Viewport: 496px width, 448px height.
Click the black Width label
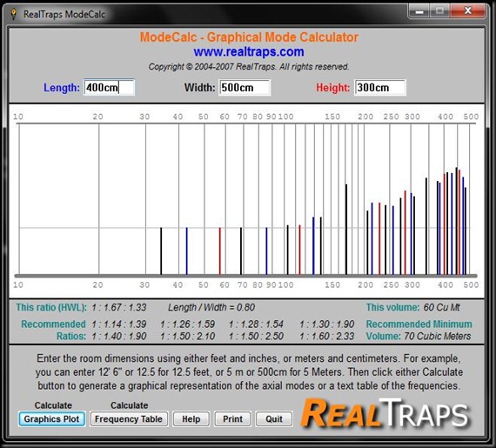199,88
